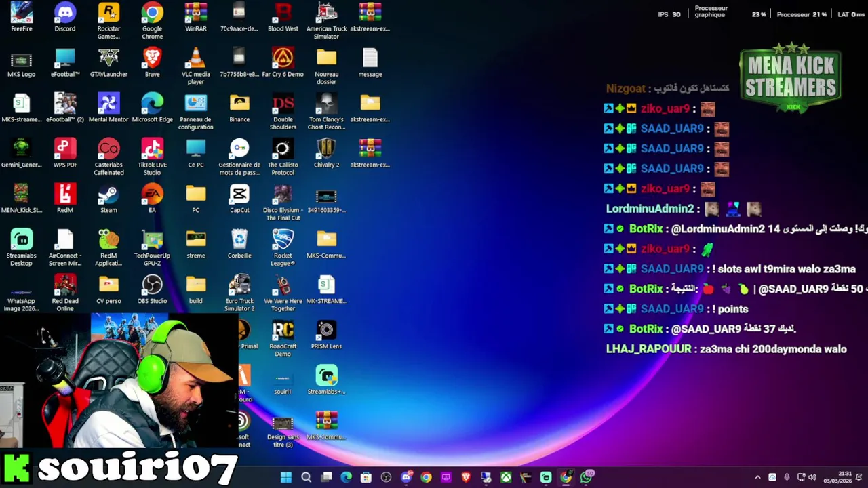868x488 pixels.
Task: Select the streme folder icon
Action: click(196, 244)
